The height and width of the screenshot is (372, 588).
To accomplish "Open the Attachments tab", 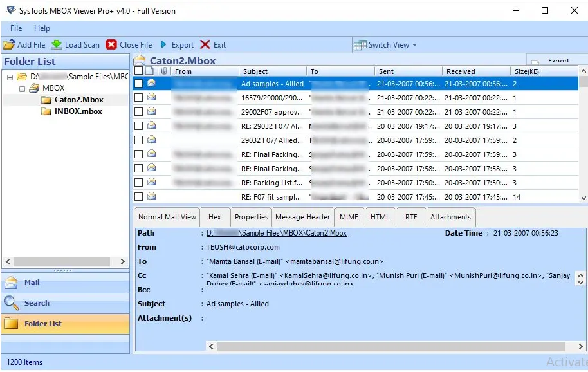I will pyautogui.click(x=450, y=217).
